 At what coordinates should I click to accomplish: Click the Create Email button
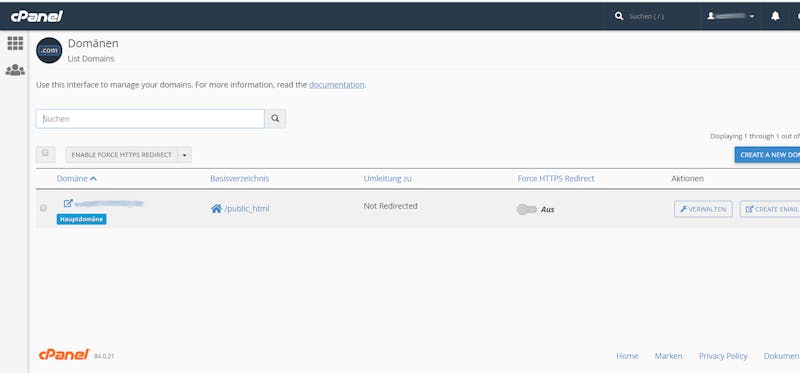tap(770, 209)
